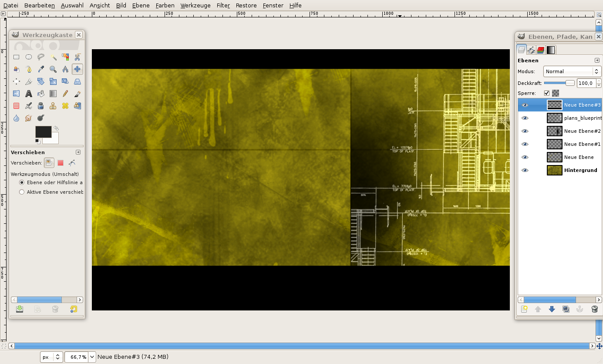Activate the Crop tool
Screen dimensions: 603x364
28,81
